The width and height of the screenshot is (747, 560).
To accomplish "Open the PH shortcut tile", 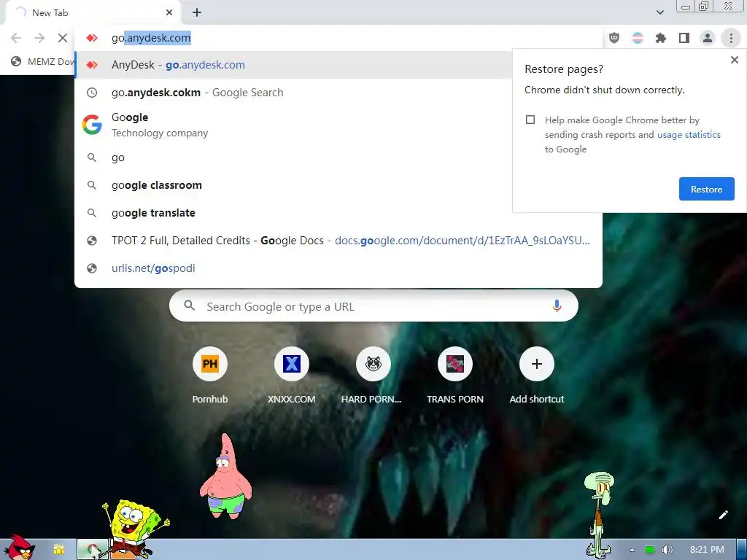I will 209,364.
